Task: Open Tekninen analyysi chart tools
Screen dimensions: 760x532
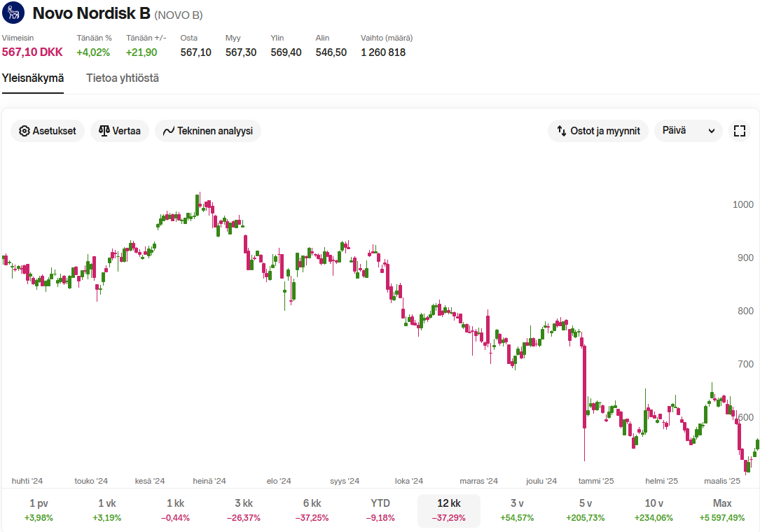Action: (207, 131)
